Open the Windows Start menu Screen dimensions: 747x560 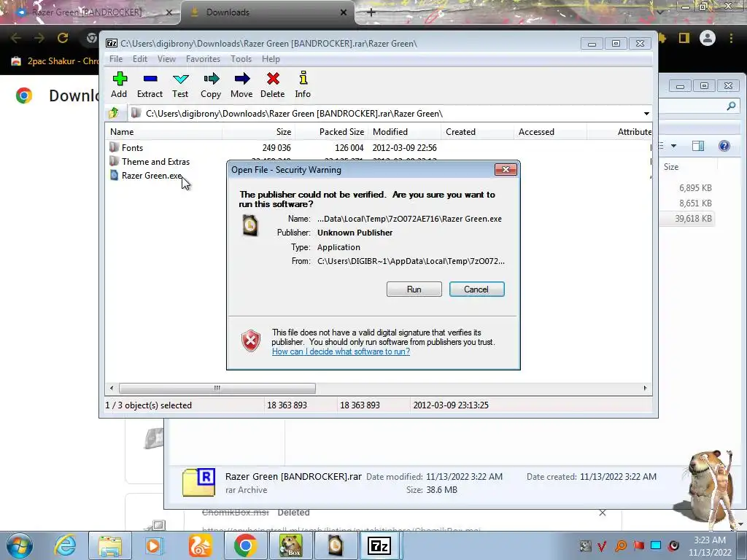pyautogui.click(x=20, y=545)
